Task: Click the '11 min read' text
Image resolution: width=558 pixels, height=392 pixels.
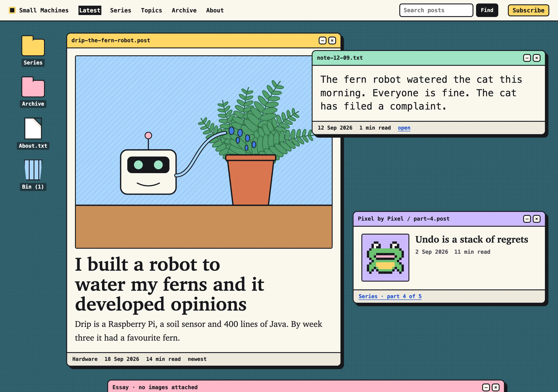Action: pyautogui.click(x=472, y=252)
